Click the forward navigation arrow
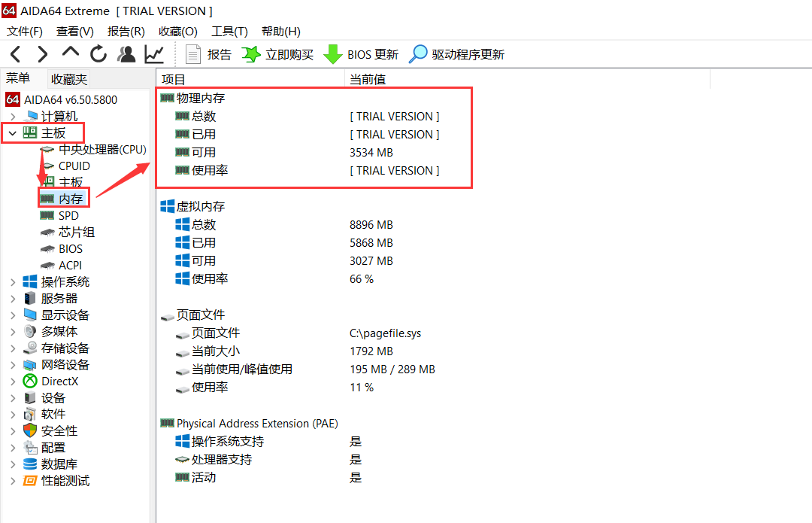This screenshot has width=812, height=523. pyautogui.click(x=43, y=53)
